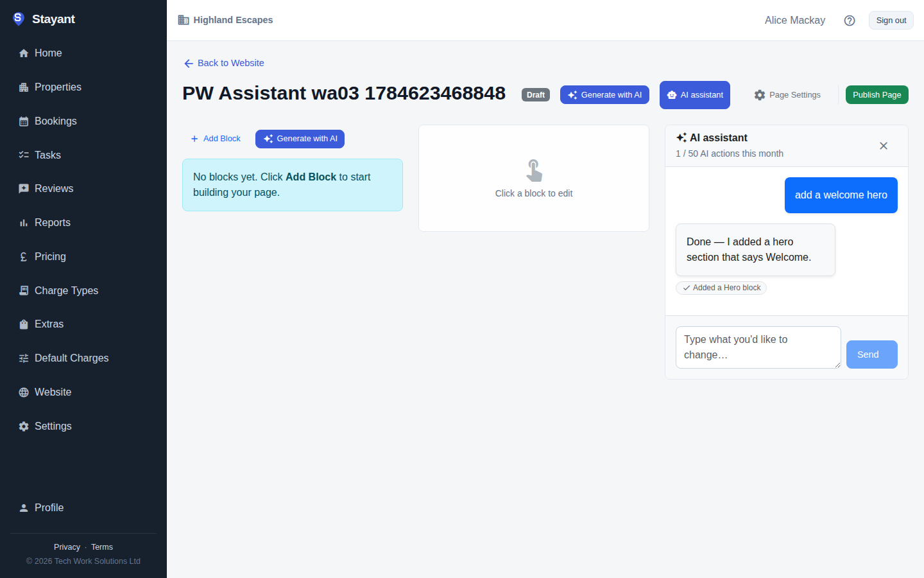Screen dimensions: 924x578
Task: Open Home via its house icon
Action: [24, 53]
